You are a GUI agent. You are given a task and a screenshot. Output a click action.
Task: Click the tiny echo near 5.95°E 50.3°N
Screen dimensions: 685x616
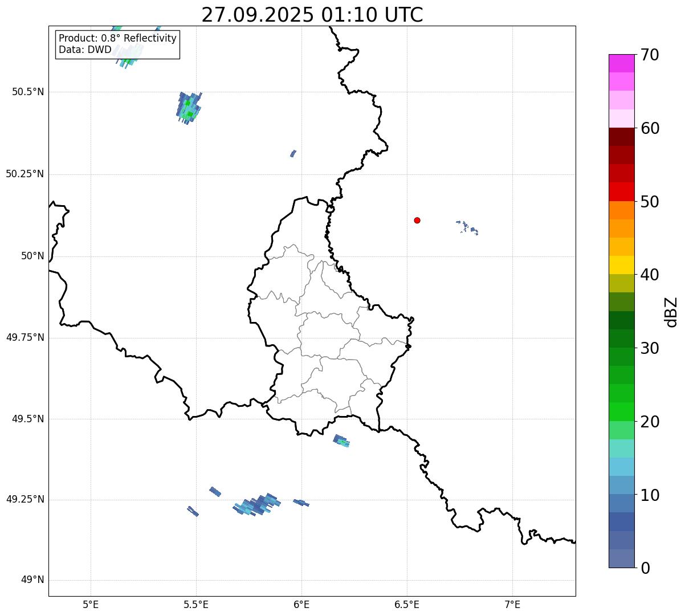(293, 153)
